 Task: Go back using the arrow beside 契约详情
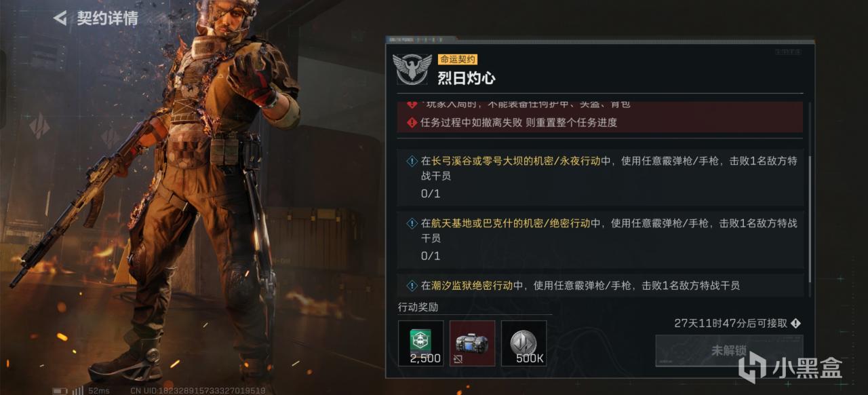[x=60, y=18]
